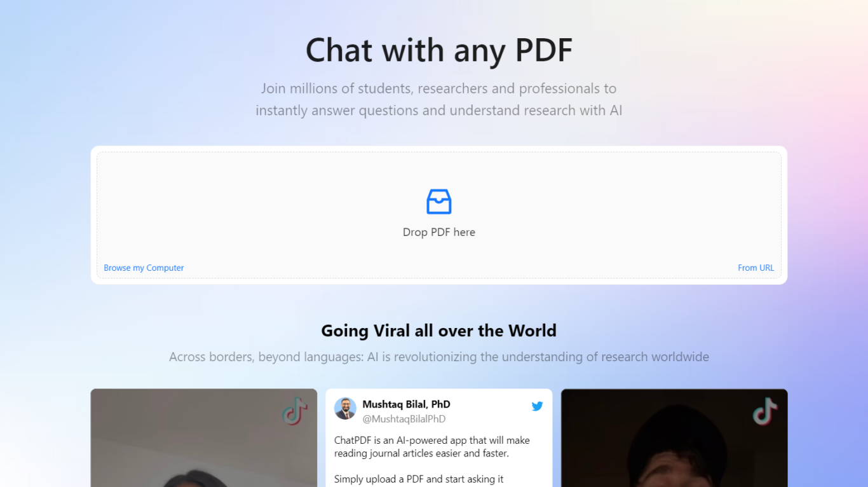Click the Browse my Computer link
The image size is (868, 487).
point(144,268)
